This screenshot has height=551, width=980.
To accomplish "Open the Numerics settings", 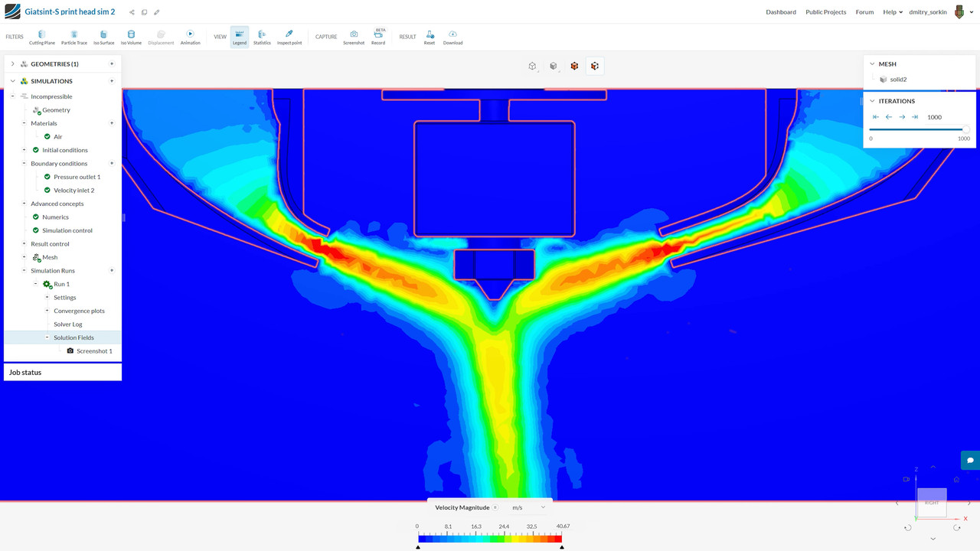I will (55, 217).
